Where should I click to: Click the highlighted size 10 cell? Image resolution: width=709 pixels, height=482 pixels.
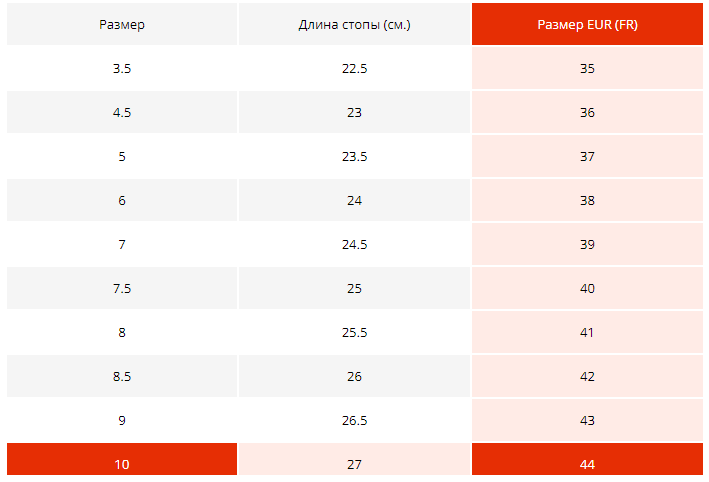(x=122, y=464)
